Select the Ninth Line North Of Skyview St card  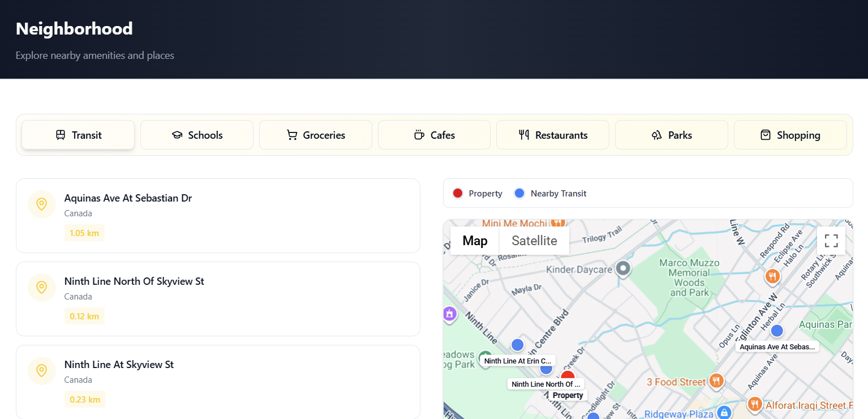pos(218,298)
